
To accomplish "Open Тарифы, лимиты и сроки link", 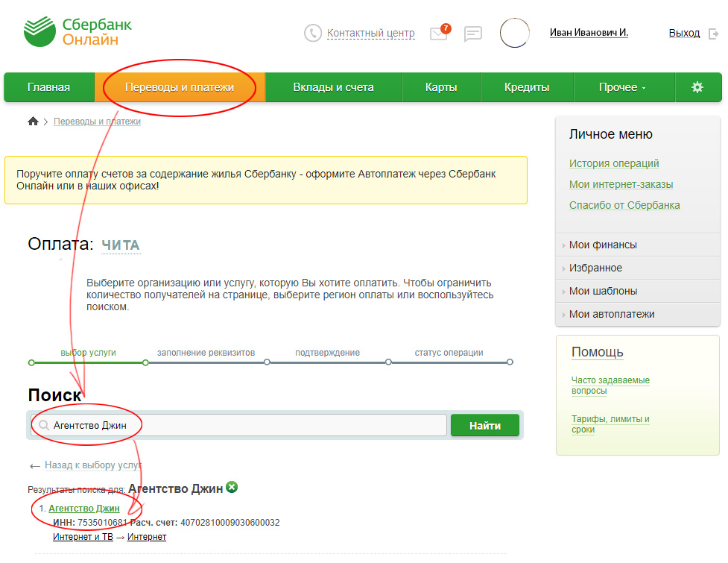I will [x=610, y=424].
